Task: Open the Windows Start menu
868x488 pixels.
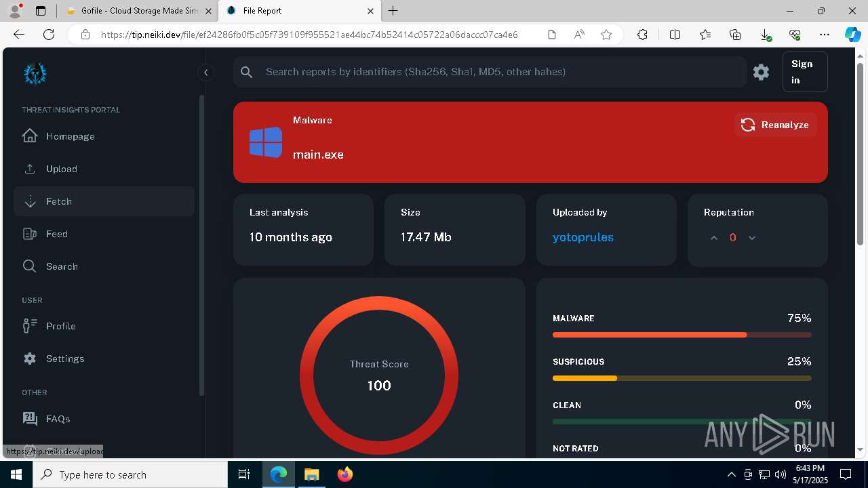Action: pyautogui.click(x=16, y=474)
